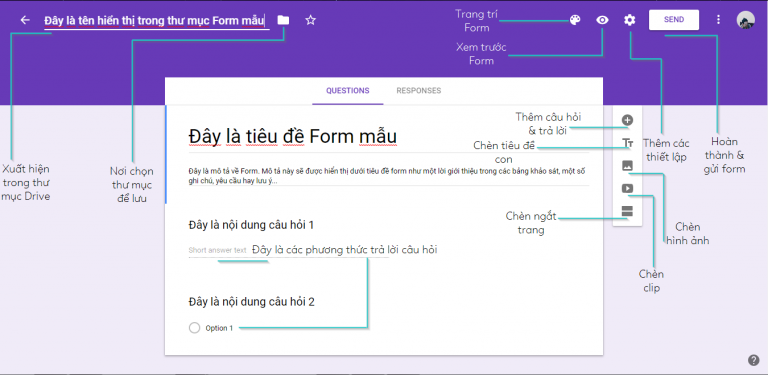Switch to the QUESTIONS tab
Viewport: 768px width, 375px height.
348,91
